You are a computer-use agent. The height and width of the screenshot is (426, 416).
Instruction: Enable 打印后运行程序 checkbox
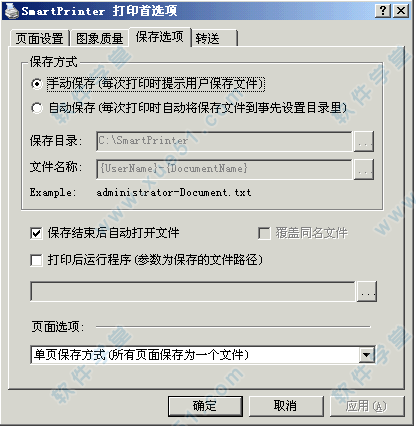point(36,260)
